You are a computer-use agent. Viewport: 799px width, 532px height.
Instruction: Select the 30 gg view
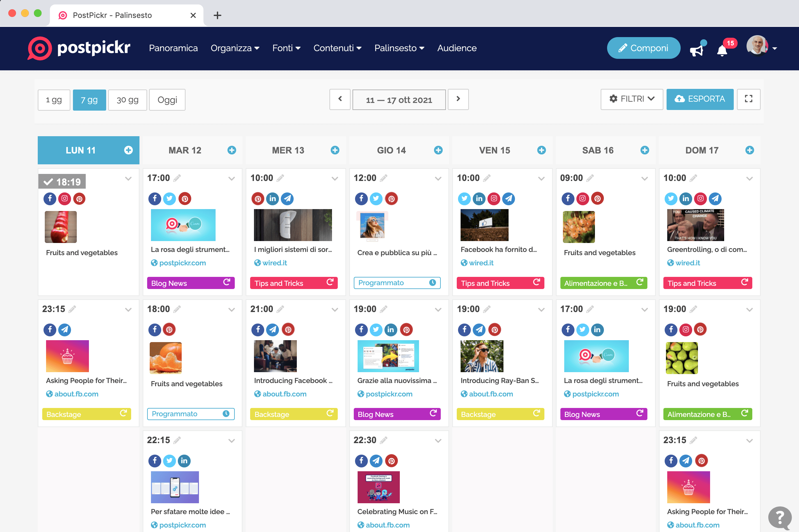click(127, 100)
